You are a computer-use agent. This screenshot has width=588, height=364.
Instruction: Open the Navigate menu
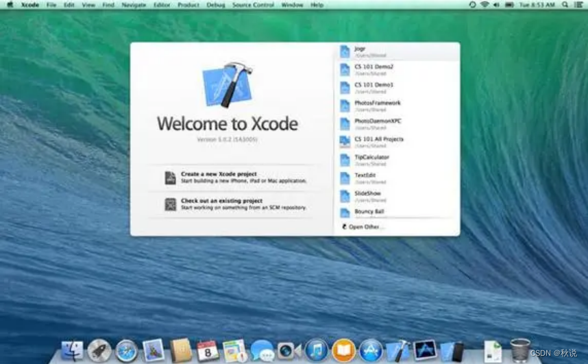point(134,5)
